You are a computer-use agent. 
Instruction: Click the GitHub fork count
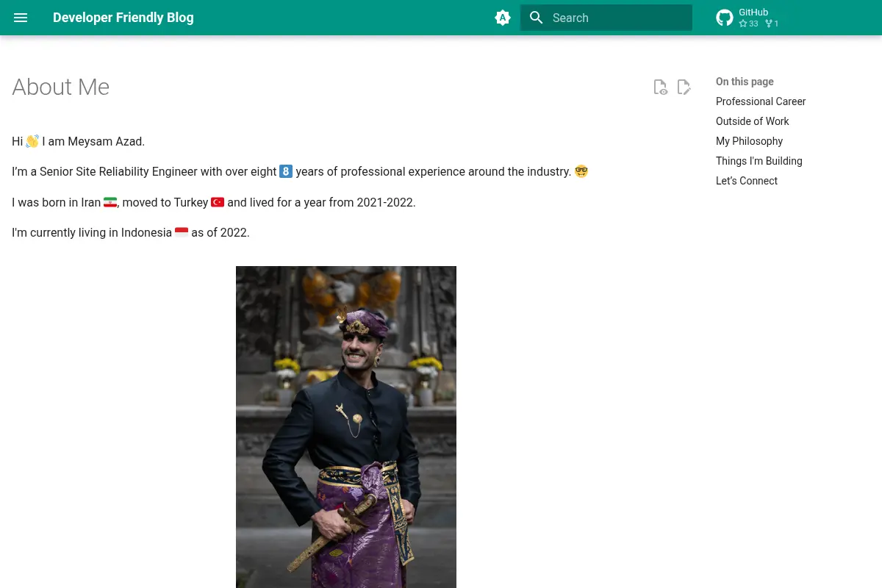(772, 24)
